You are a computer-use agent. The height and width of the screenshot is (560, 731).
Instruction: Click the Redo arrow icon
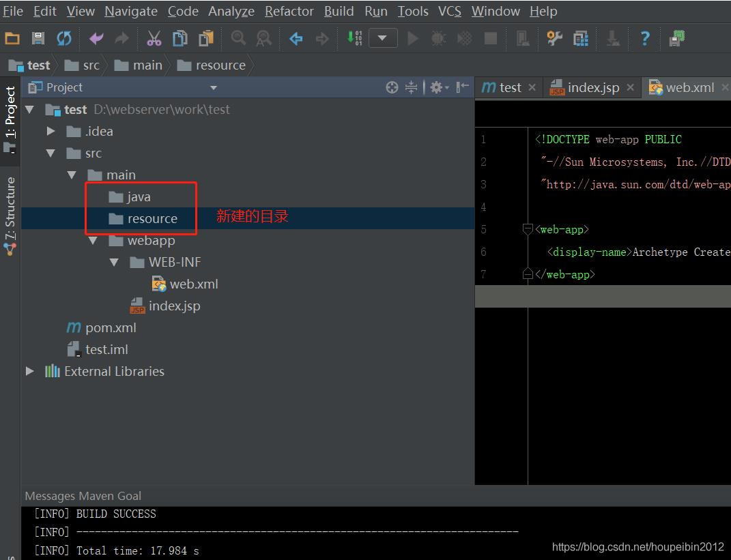click(121, 38)
